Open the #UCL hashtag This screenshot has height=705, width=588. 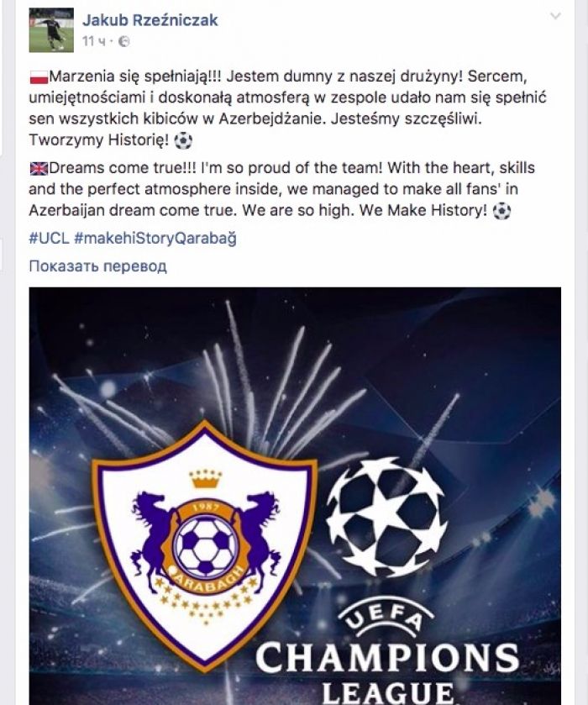pos(49,238)
